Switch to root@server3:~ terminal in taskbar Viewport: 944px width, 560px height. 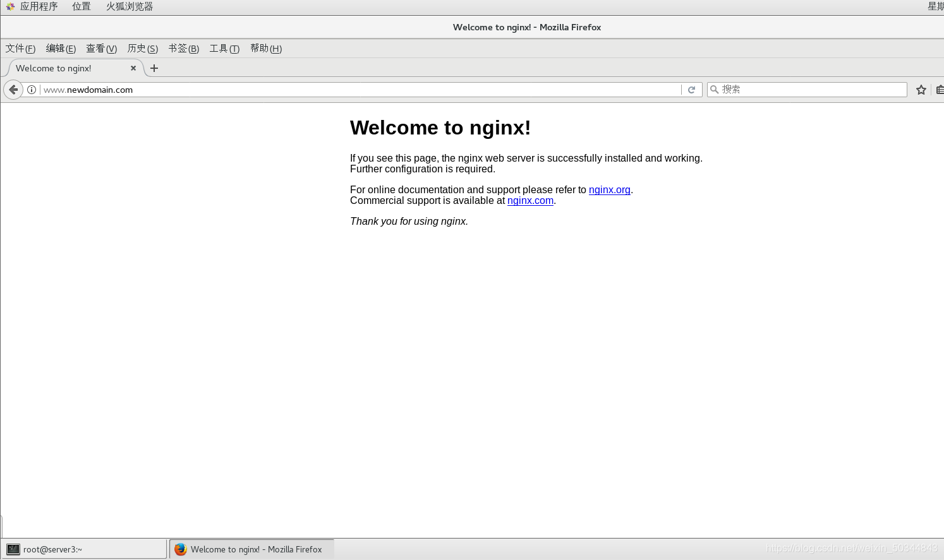pos(84,549)
